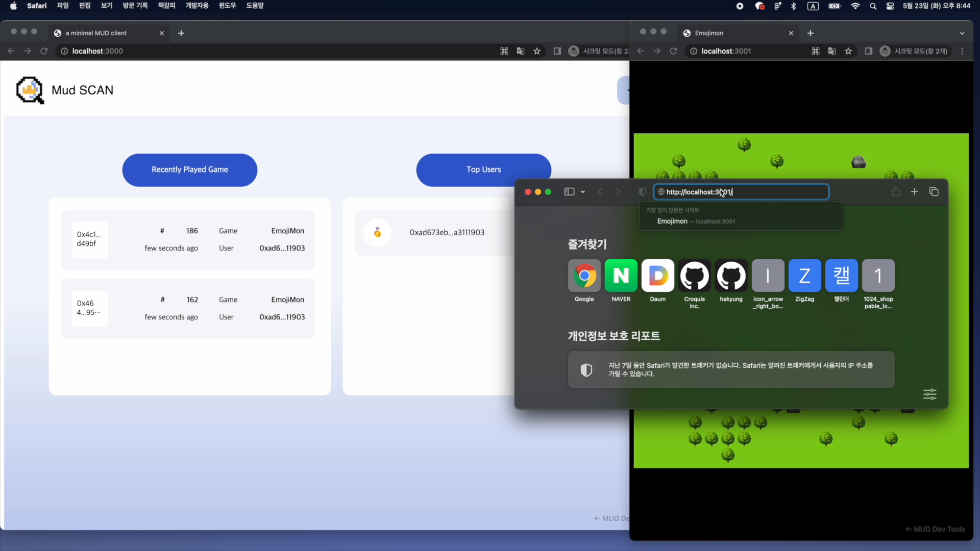Viewport: 980px width, 551px height.
Task: Click Safari's share icon
Action: pyautogui.click(x=896, y=191)
